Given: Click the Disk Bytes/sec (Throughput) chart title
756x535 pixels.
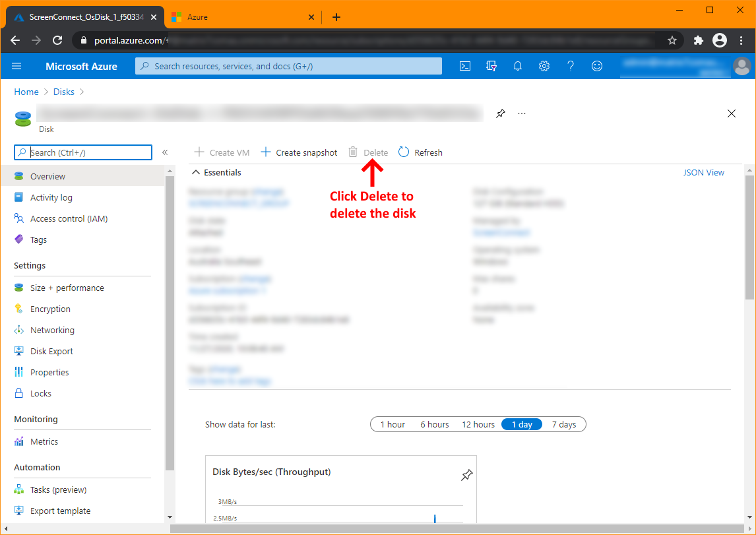Looking at the screenshot, I should (271, 472).
